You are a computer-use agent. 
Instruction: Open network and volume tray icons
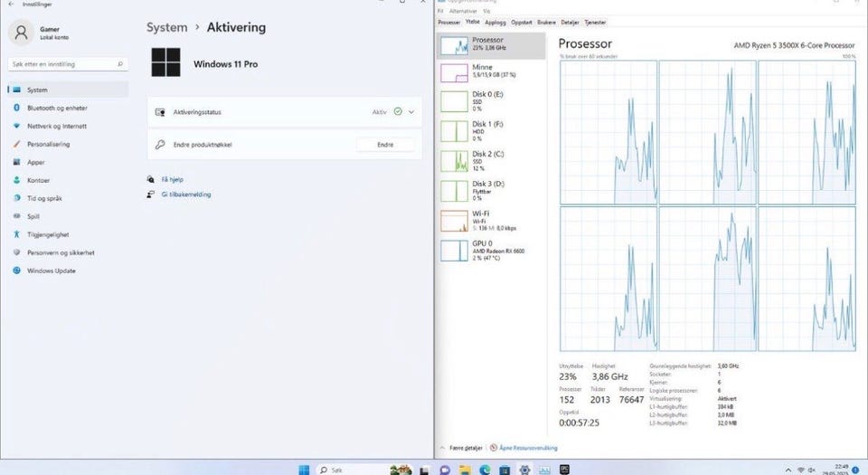tap(807, 470)
